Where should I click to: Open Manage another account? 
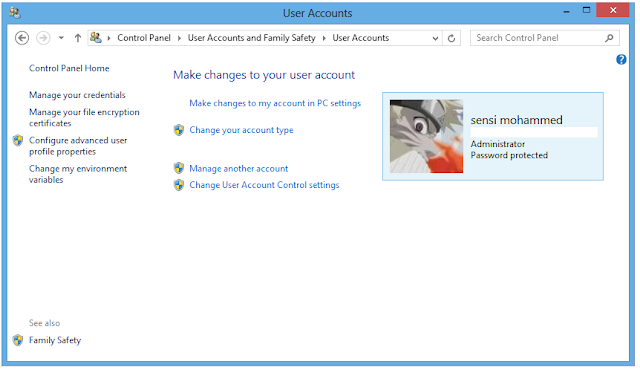[239, 168]
